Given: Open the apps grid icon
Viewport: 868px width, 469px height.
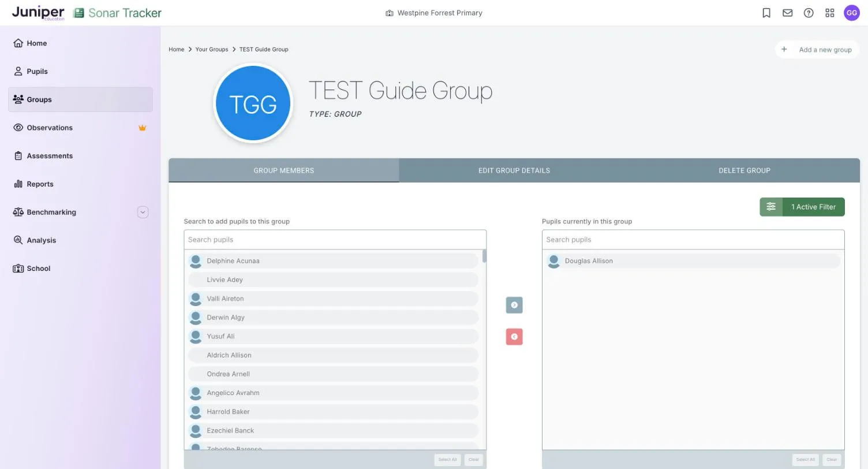Looking at the screenshot, I should tap(830, 13).
